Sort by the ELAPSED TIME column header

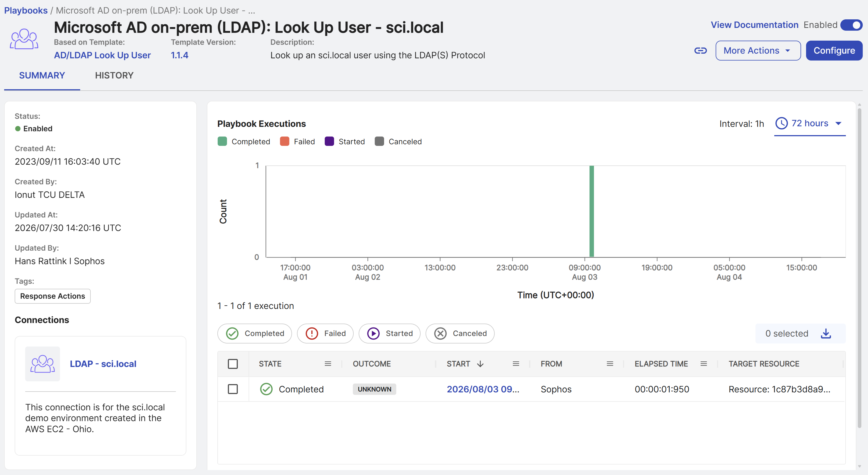tap(661, 364)
